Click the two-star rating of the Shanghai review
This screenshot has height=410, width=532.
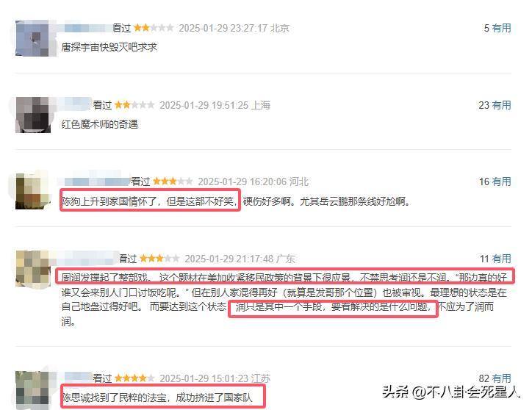[x=134, y=105]
